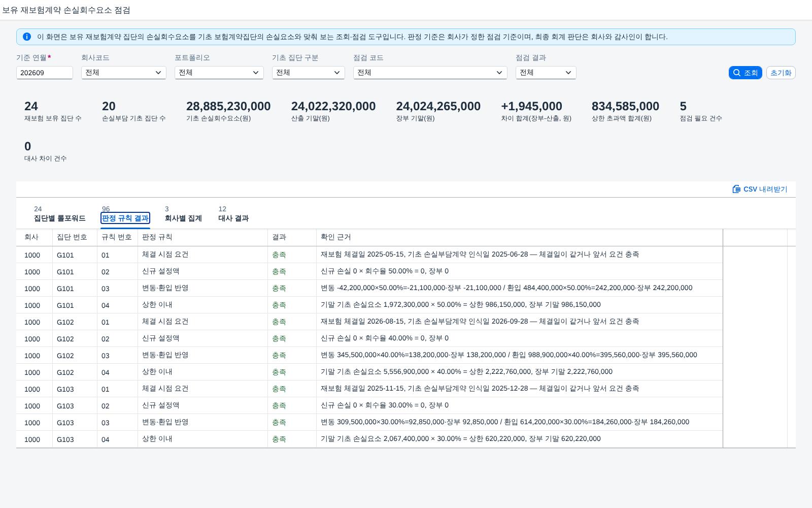
Task: Click the 차이 합계 value +1,945,000
Action: pos(531,106)
